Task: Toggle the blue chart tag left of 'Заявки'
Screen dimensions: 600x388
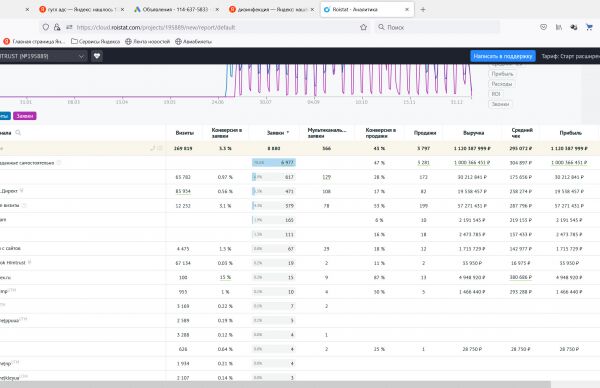Action: (x=5, y=116)
